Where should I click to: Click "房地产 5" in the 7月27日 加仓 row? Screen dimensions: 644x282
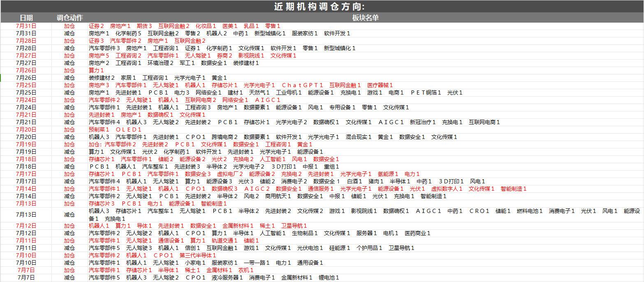pyautogui.click(x=99, y=55)
